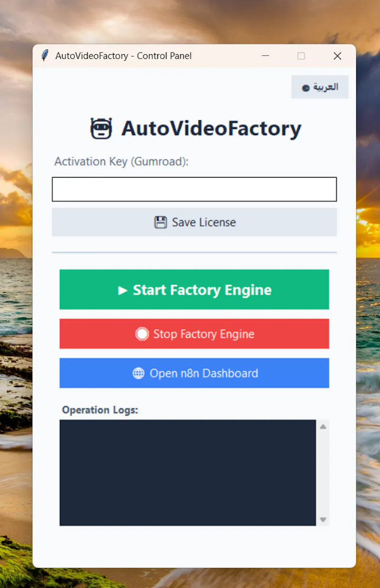The height and width of the screenshot is (588, 380).
Task: Save License button
Action: (194, 222)
